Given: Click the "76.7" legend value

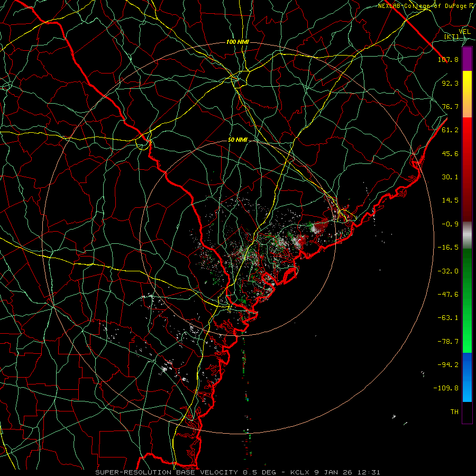Looking at the screenshot, I should tap(450, 106).
